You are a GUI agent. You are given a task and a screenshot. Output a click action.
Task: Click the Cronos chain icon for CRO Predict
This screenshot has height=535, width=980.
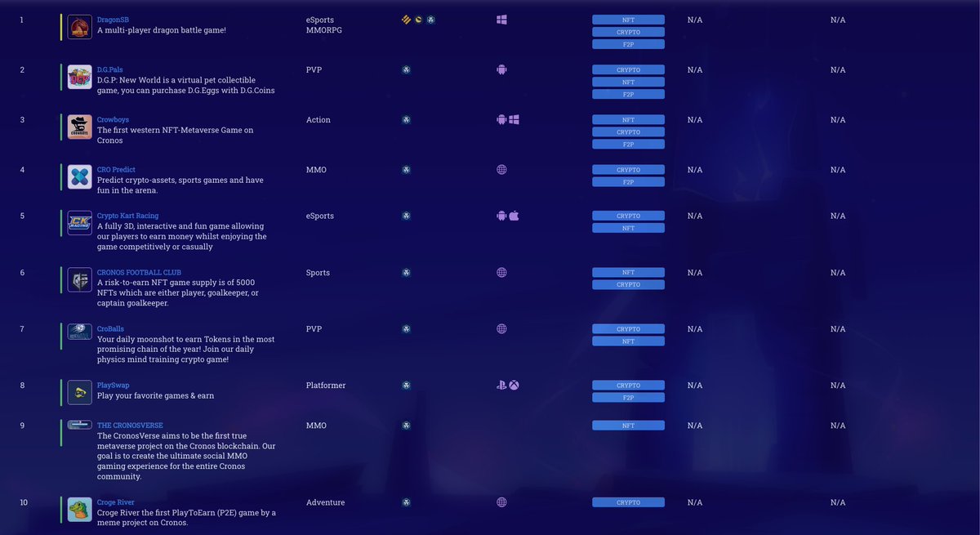(406, 169)
